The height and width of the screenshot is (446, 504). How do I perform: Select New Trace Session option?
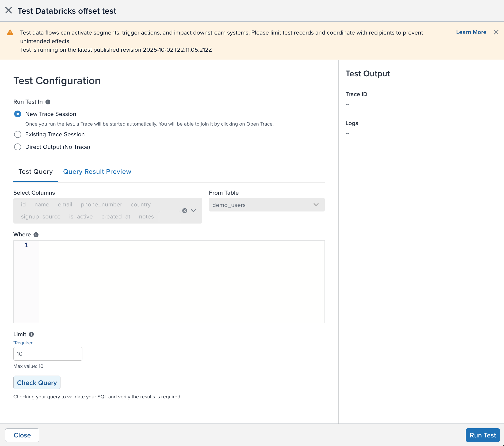[x=18, y=114]
